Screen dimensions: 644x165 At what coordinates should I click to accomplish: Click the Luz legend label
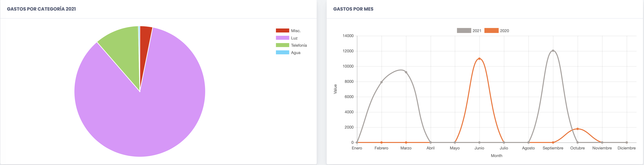pyautogui.click(x=294, y=38)
